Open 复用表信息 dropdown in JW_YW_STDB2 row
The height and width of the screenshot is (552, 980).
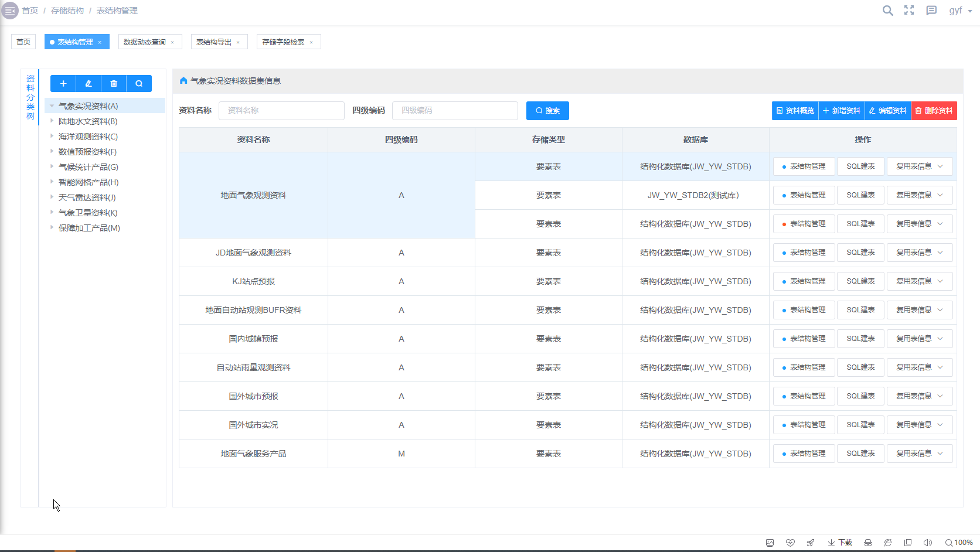(x=920, y=195)
